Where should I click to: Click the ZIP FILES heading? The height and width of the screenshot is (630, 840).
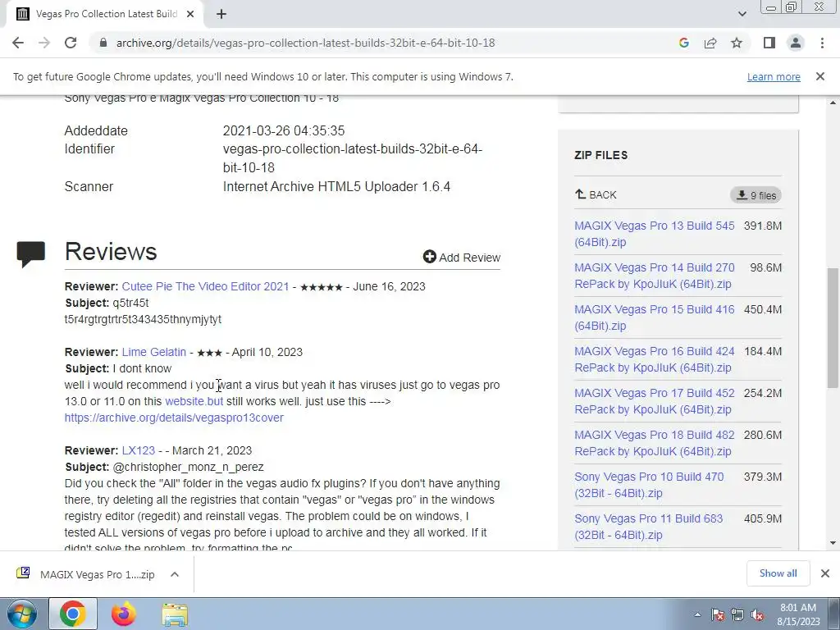pos(600,155)
